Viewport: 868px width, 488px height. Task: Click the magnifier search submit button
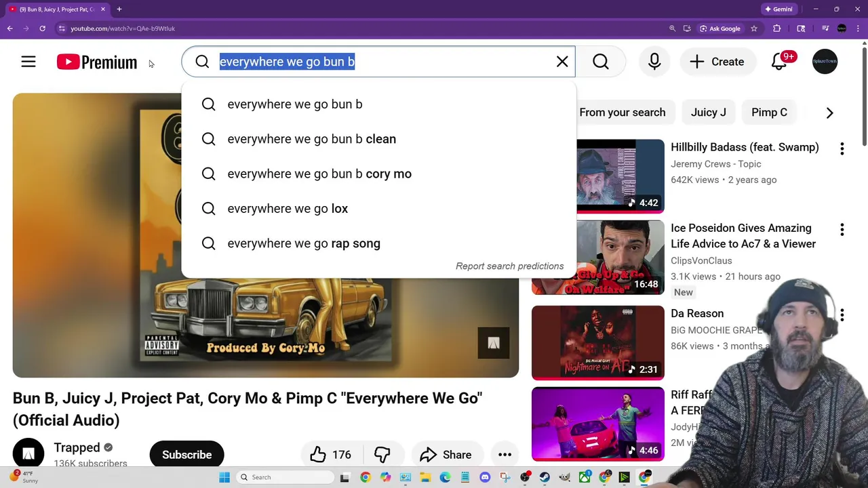(x=601, y=62)
